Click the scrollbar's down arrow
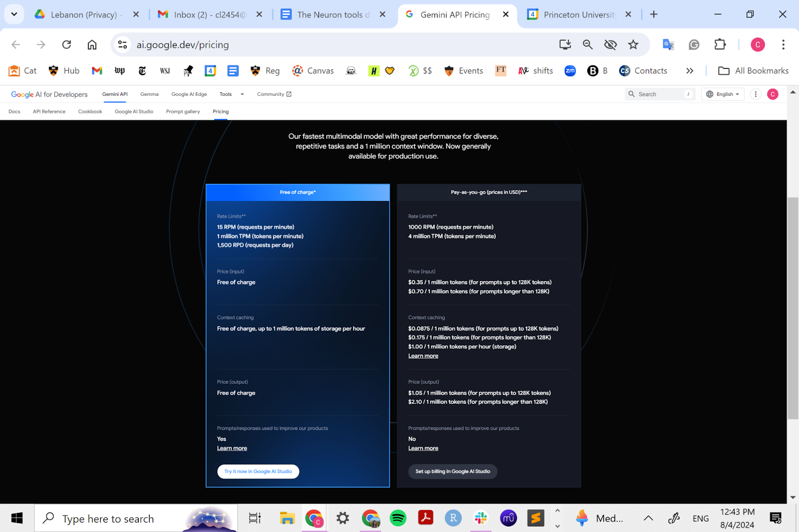 [x=793, y=498]
